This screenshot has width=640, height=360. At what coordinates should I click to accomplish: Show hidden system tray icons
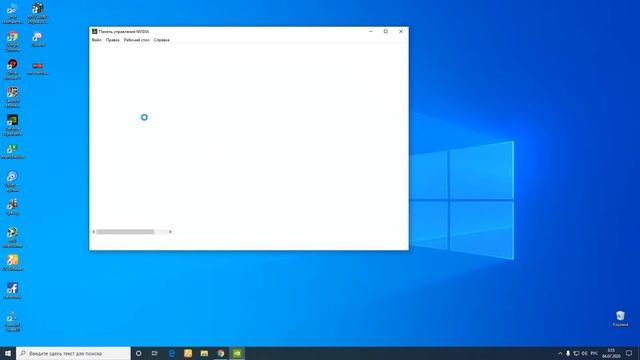(560, 353)
